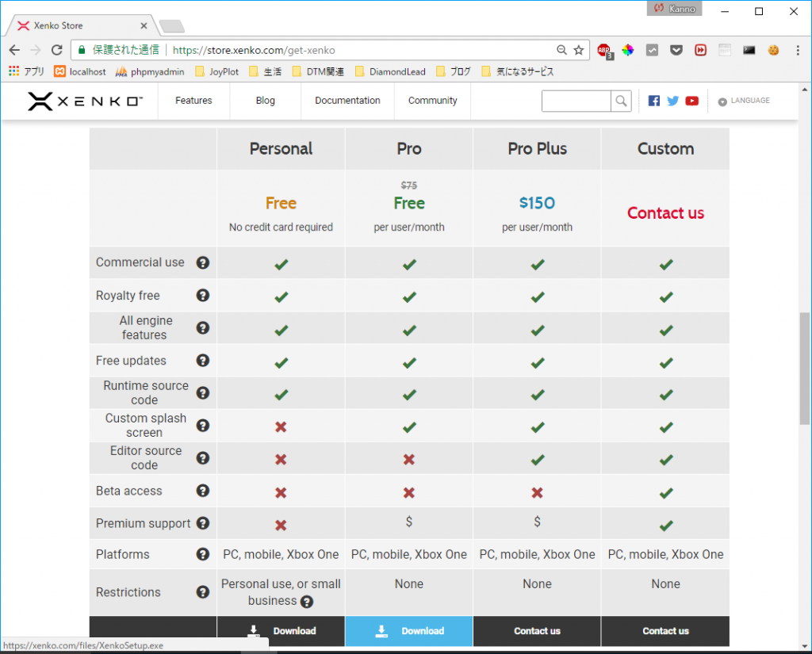Click the search magnifier button

point(621,101)
